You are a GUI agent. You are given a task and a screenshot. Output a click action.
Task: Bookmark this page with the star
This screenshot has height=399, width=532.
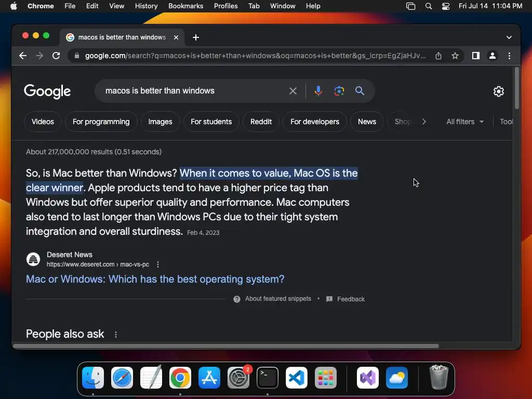[x=455, y=56]
